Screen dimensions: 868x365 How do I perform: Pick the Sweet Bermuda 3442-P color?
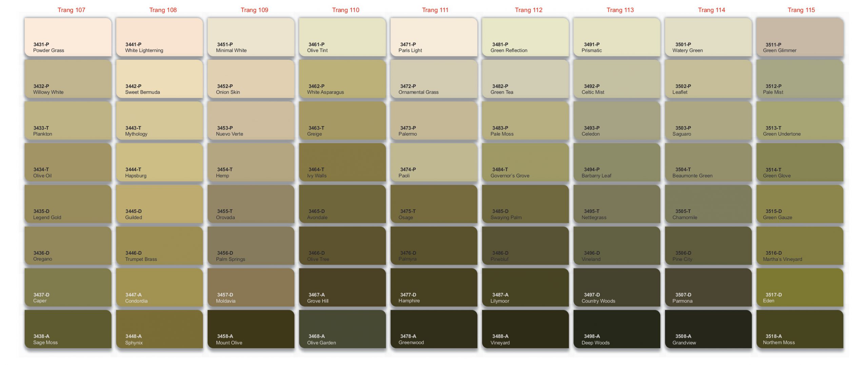(159, 79)
